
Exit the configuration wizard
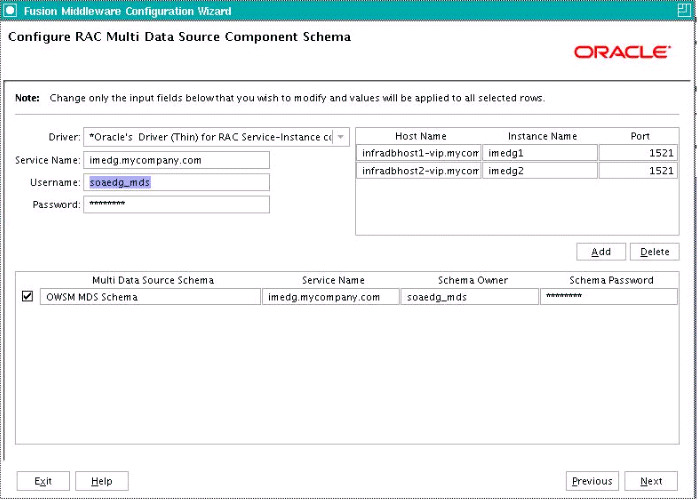pyautogui.click(x=43, y=481)
